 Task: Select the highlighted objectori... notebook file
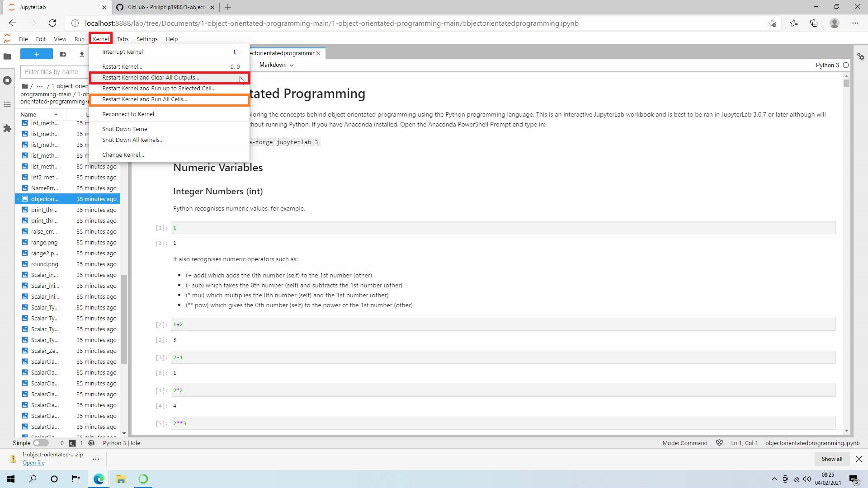pos(68,199)
